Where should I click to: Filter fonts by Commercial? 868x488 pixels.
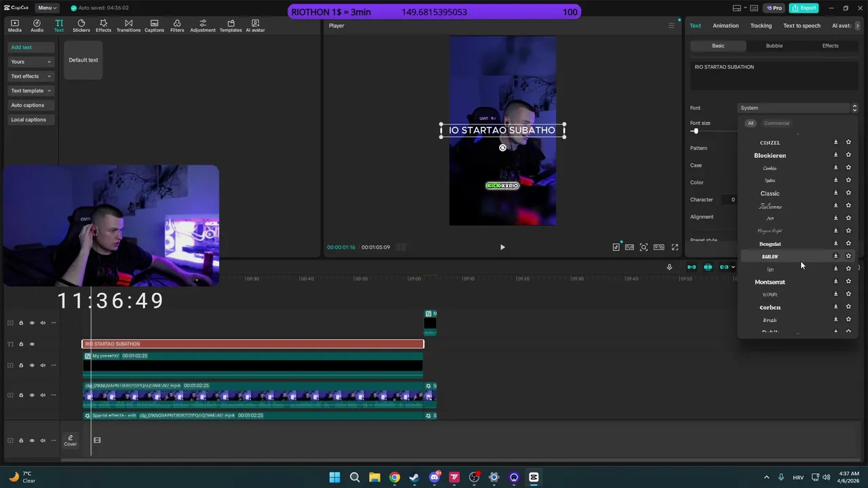click(776, 123)
